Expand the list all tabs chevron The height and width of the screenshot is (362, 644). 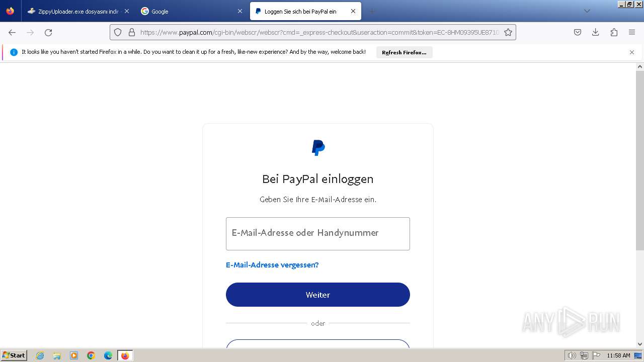[587, 11]
